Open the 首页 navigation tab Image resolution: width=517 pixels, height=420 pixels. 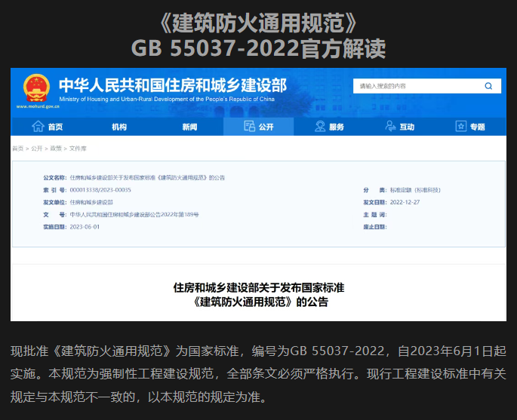coord(47,127)
